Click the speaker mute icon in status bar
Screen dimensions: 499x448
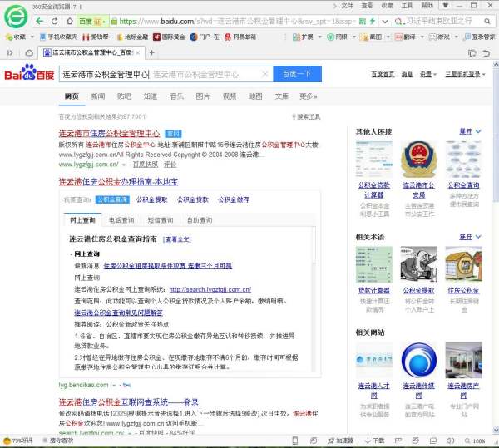point(450,441)
